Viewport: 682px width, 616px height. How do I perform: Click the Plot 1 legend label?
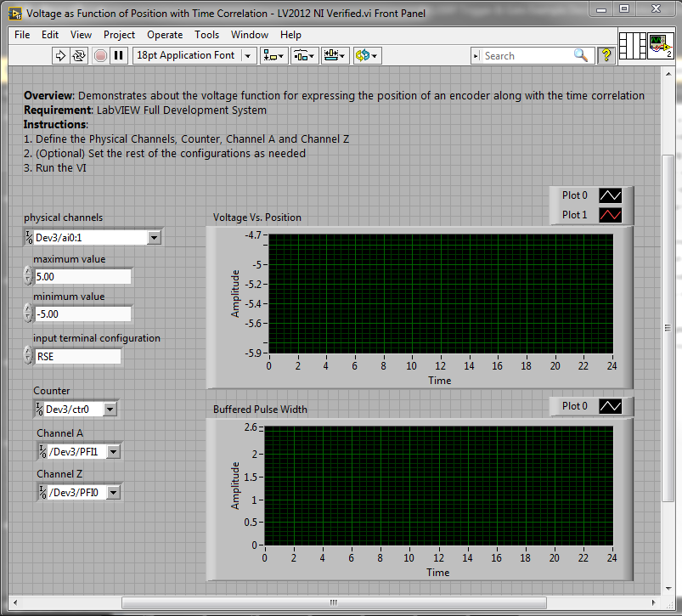click(x=575, y=215)
